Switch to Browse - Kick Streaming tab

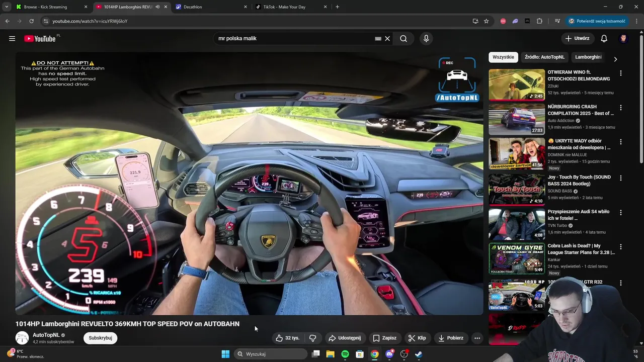(50, 7)
